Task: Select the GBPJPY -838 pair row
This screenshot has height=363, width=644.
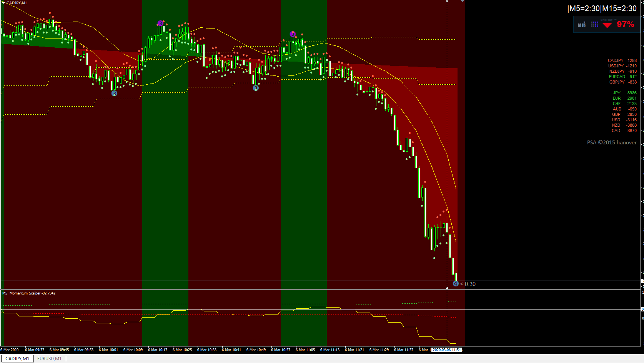Action: coord(623,82)
